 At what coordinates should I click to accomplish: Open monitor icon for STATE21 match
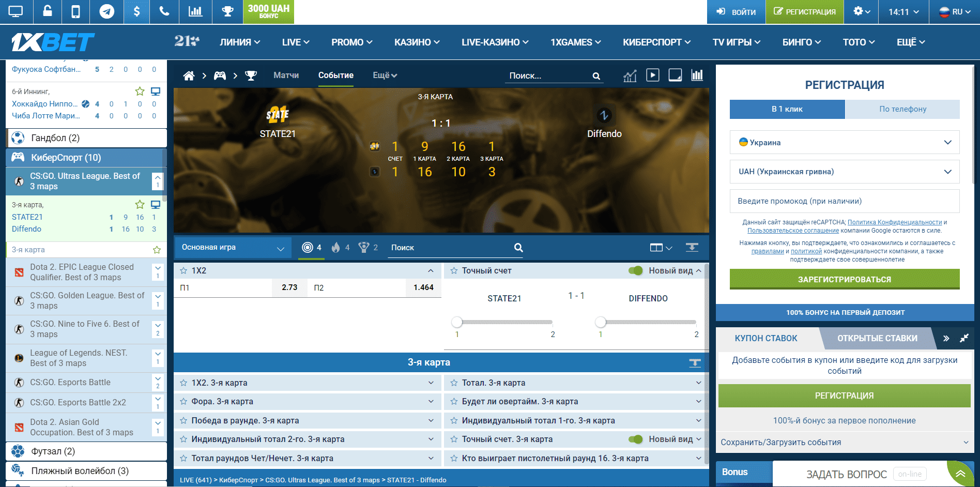pos(155,204)
